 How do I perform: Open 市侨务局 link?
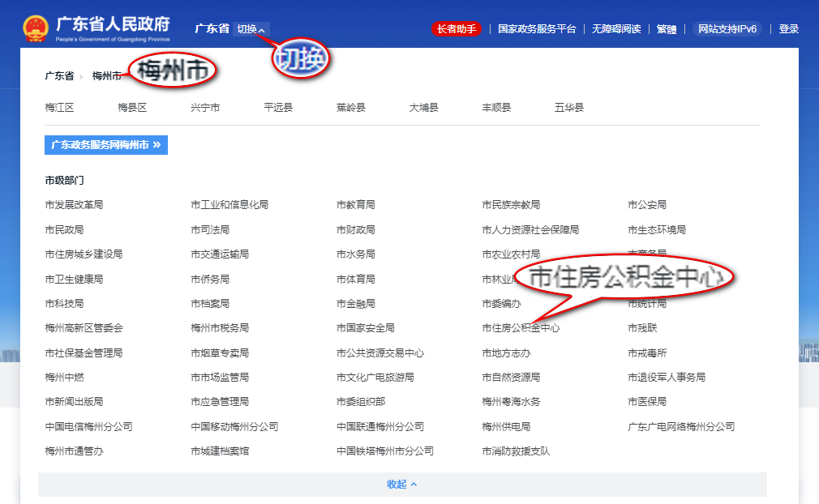point(210,279)
